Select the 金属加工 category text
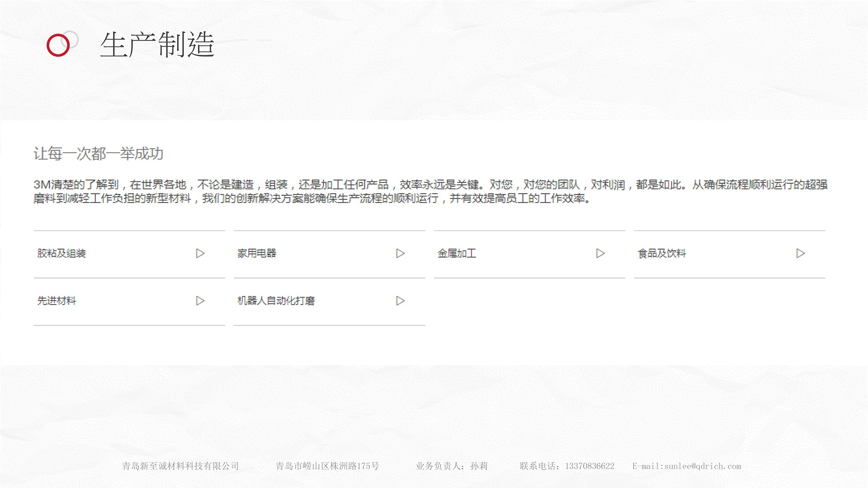This screenshot has width=868, height=488. tap(457, 253)
